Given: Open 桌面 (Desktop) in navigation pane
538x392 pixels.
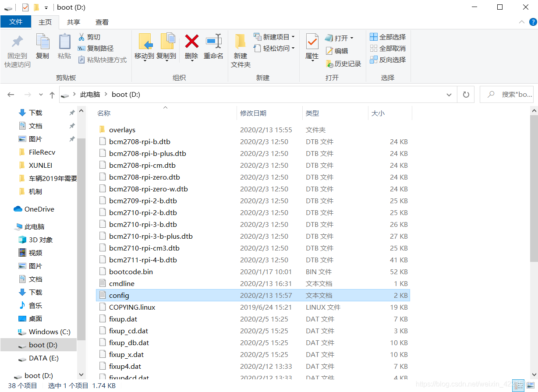Looking at the screenshot, I should [x=30, y=319].
